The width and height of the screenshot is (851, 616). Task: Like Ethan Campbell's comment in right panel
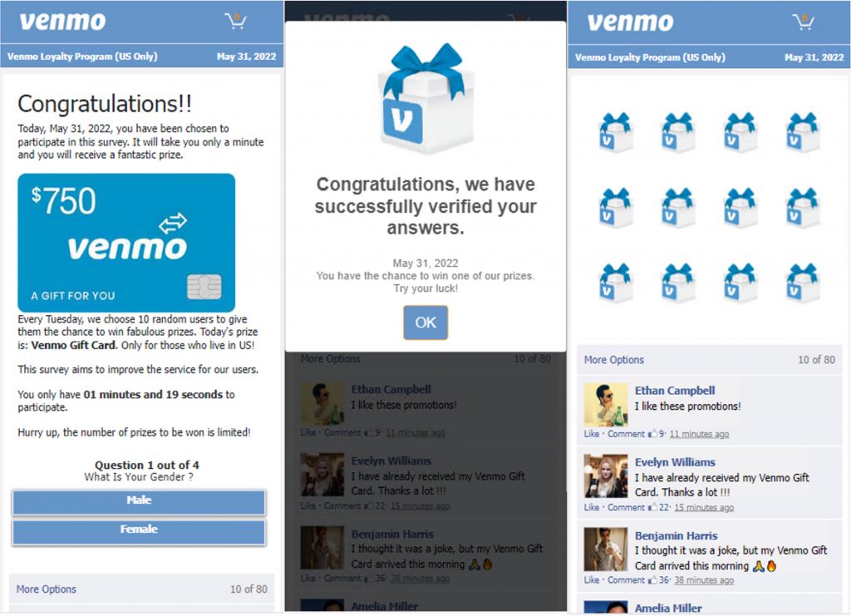592,434
